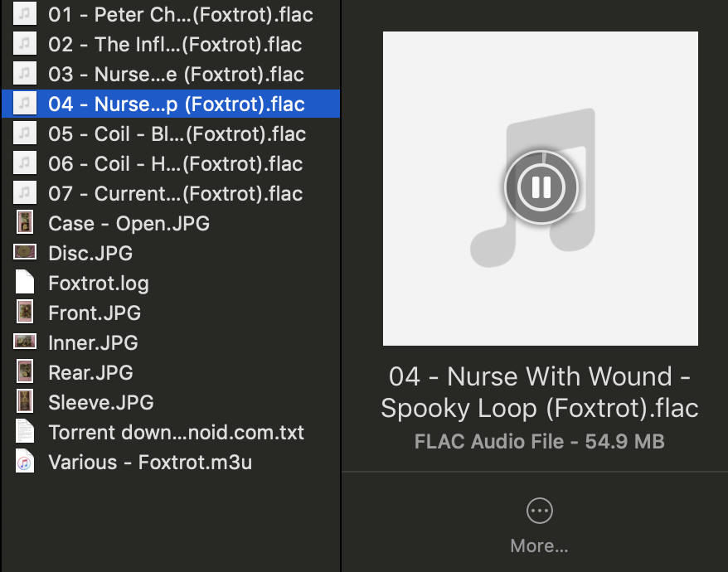Select the Rear.JPG file

[x=171, y=372]
